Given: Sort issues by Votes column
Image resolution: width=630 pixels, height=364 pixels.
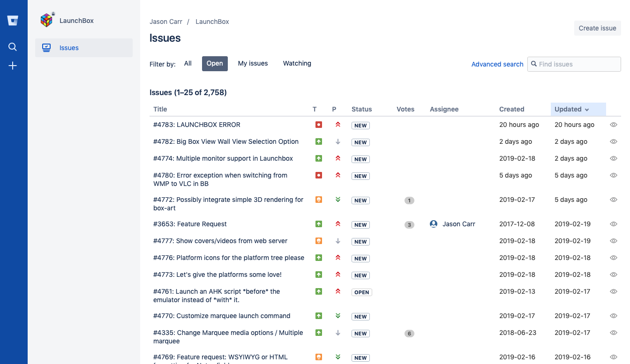Looking at the screenshot, I should coord(405,109).
